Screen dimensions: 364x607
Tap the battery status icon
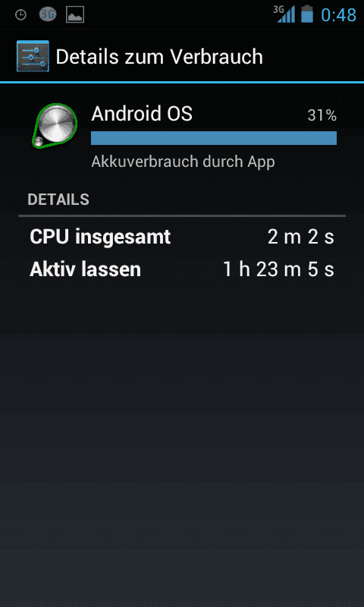(x=307, y=14)
